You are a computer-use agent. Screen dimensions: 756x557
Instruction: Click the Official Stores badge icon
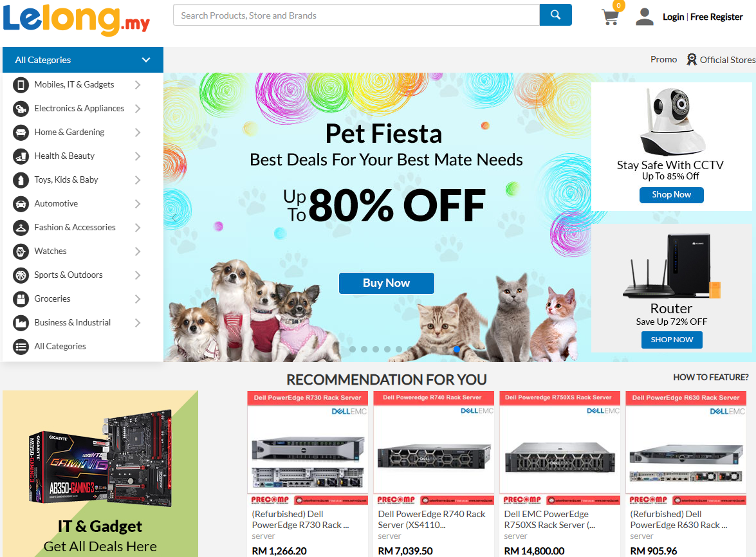click(x=692, y=60)
